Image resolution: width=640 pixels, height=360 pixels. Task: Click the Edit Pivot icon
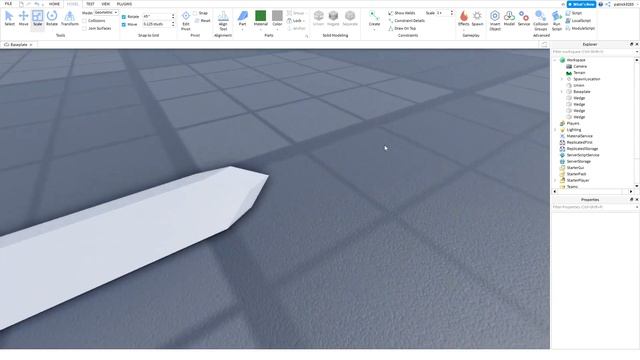point(186,20)
